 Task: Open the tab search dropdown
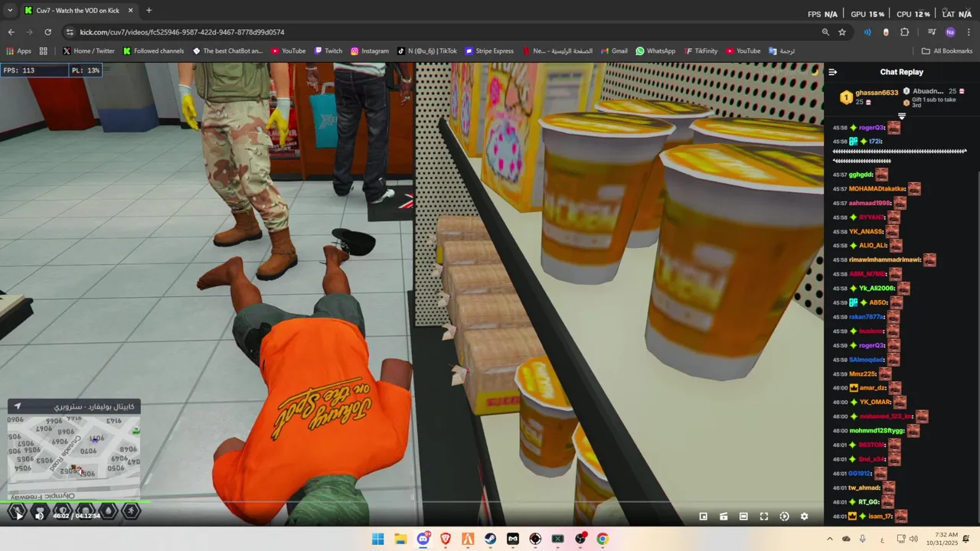pos(11,11)
